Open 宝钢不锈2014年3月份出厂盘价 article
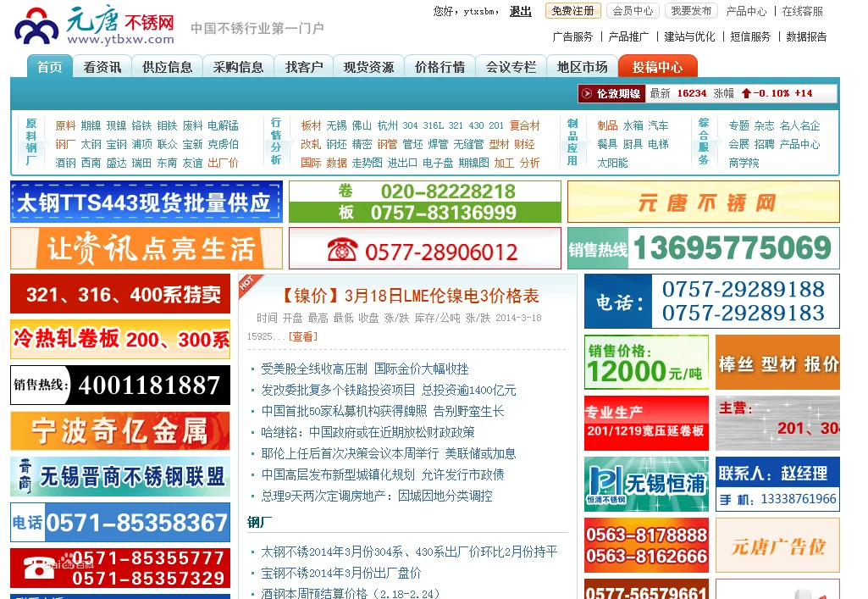The height and width of the screenshot is (599, 868). pyautogui.click(x=340, y=573)
